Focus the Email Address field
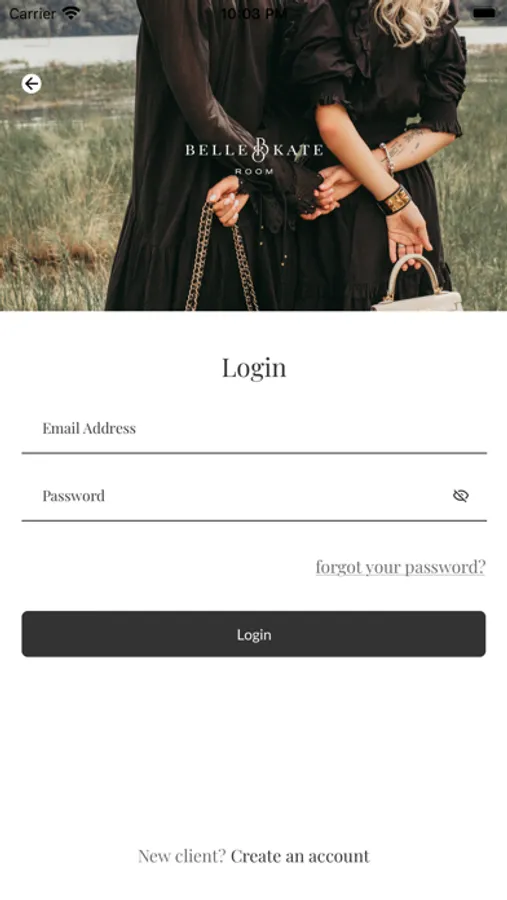The image size is (507, 900). click(254, 429)
